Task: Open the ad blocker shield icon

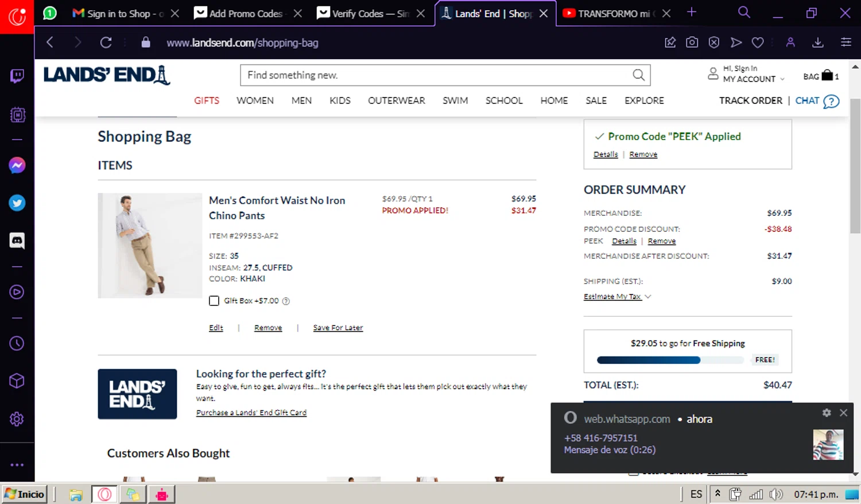Action: (714, 42)
